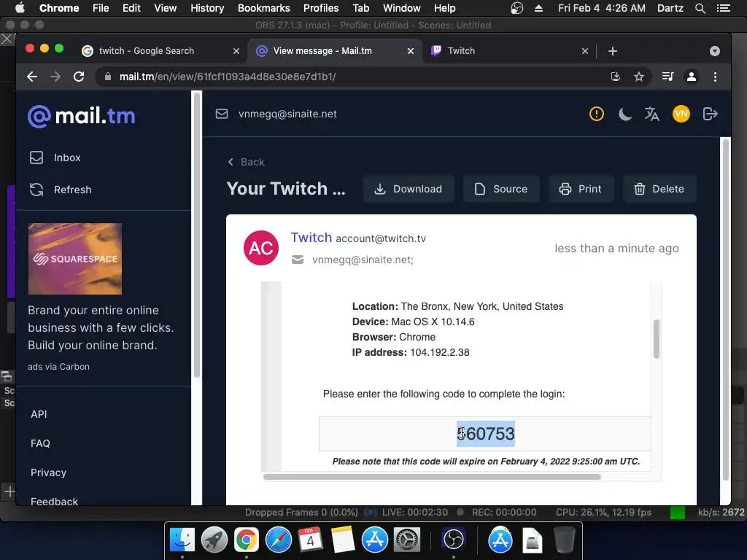Click the Refresh arrows icon in sidebar

(36, 190)
